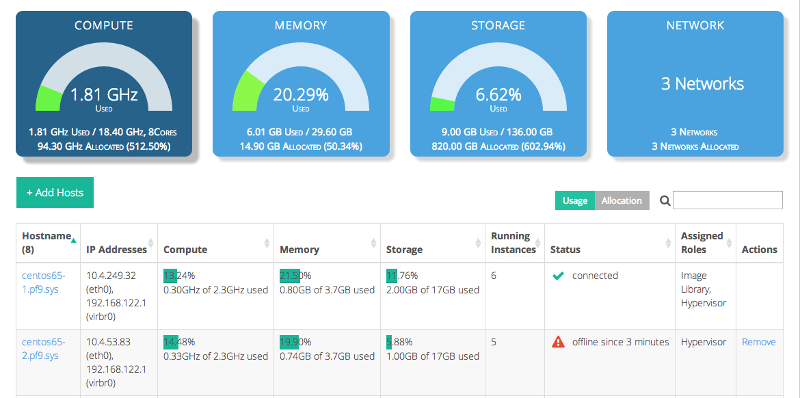
Task: Click the 6.62% storage gauge
Action: click(498, 77)
